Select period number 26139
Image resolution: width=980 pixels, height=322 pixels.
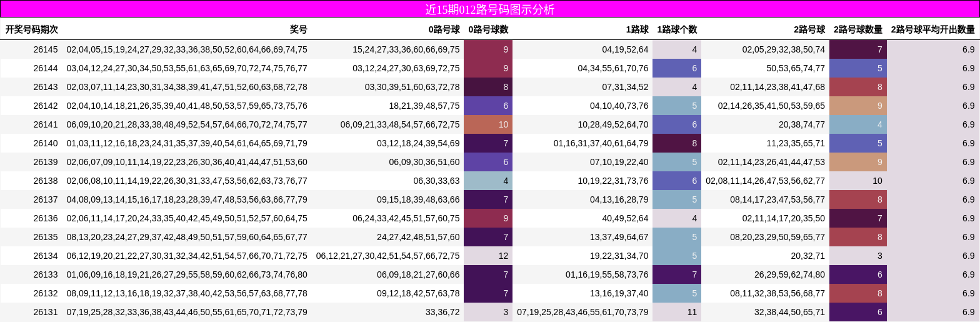pyautogui.click(x=45, y=162)
